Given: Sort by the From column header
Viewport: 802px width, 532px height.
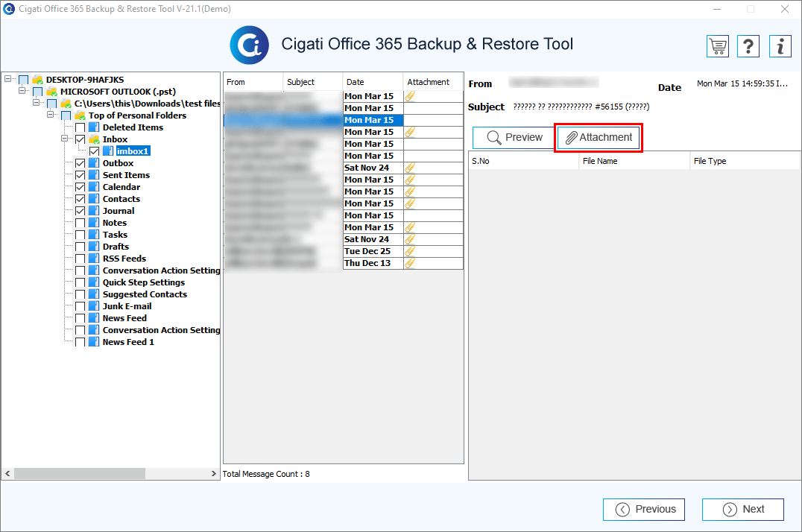Looking at the screenshot, I should point(253,82).
